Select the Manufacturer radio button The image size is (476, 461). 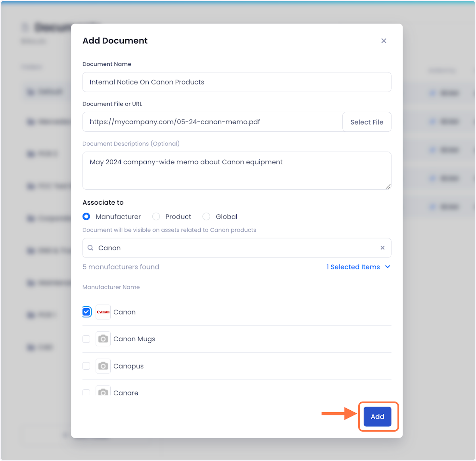tap(86, 217)
